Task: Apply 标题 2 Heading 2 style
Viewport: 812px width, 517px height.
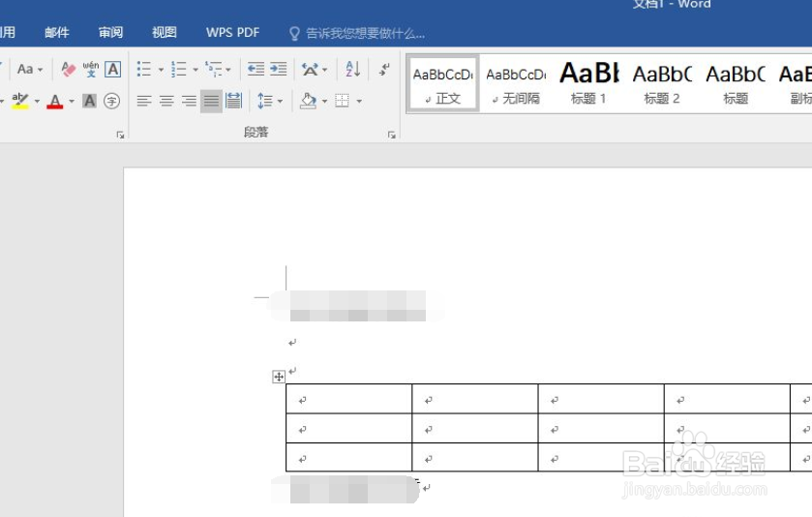Action: [x=662, y=83]
